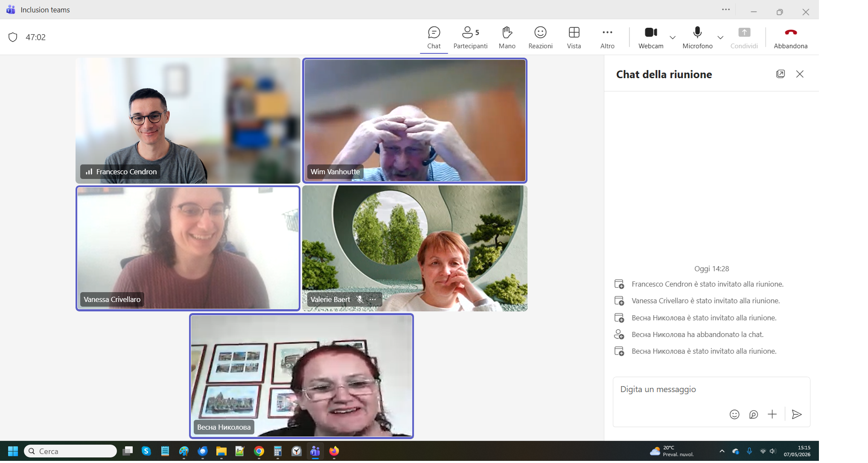Image resolution: width=868 pixels, height=463 pixels.
Task: Click the Condividi share button
Action: (744, 38)
